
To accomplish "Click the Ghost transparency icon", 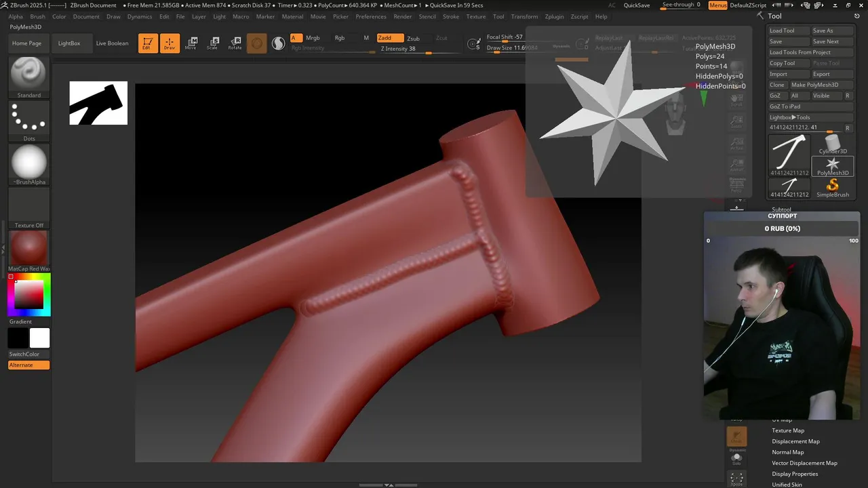I will (x=736, y=436).
